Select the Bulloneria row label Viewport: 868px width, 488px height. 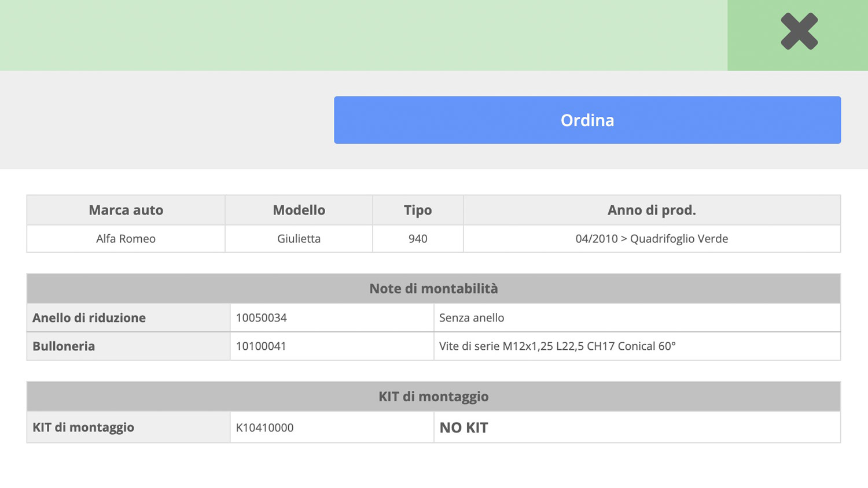click(x=64, y=346)
